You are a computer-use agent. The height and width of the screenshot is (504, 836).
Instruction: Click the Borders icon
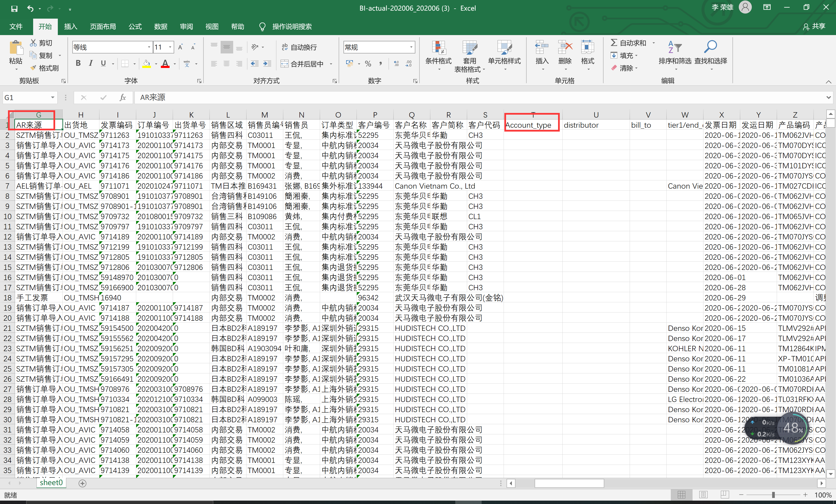coord(125,63)
